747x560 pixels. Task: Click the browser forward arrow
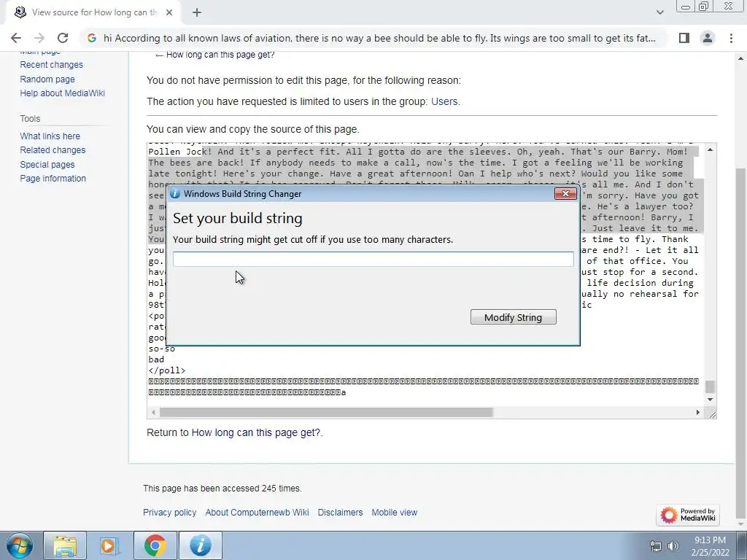(x=39, y=38)
